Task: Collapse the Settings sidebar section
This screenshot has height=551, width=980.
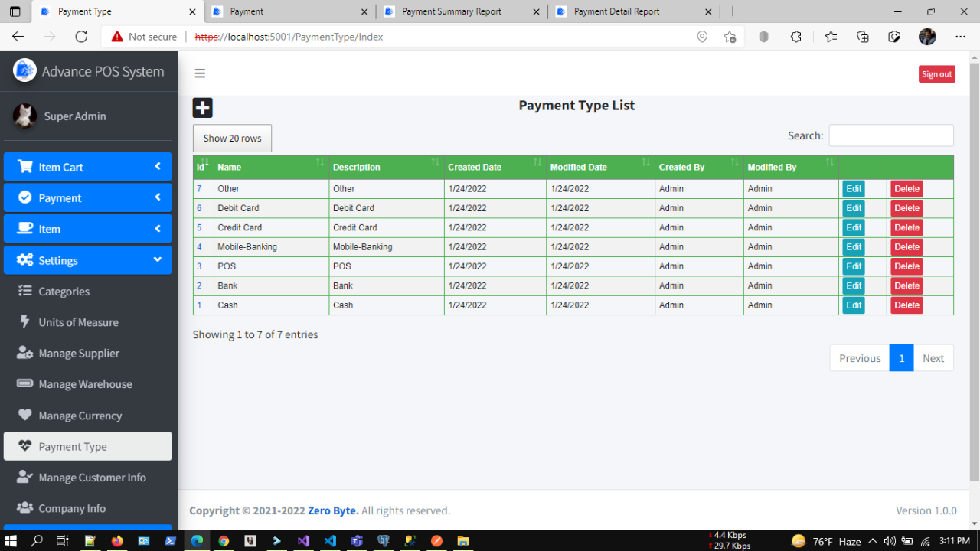Action: pos(157,259)
